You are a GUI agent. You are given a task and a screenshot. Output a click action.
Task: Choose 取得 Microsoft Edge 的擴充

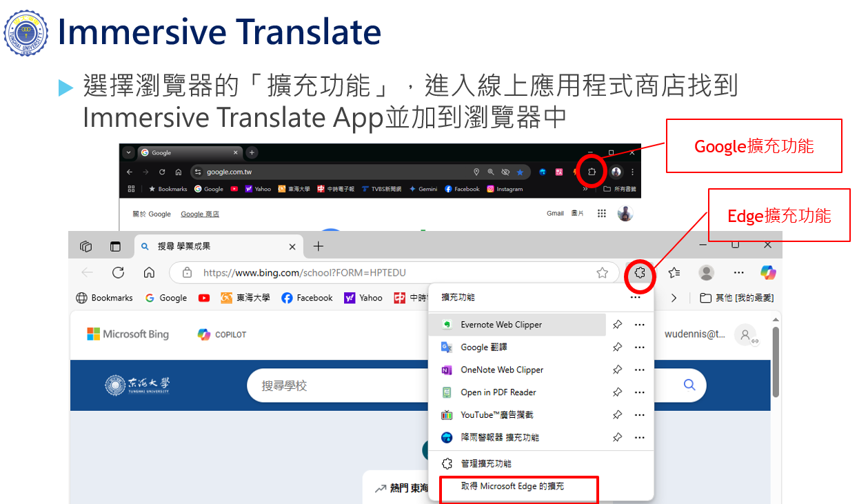point(512,486)
